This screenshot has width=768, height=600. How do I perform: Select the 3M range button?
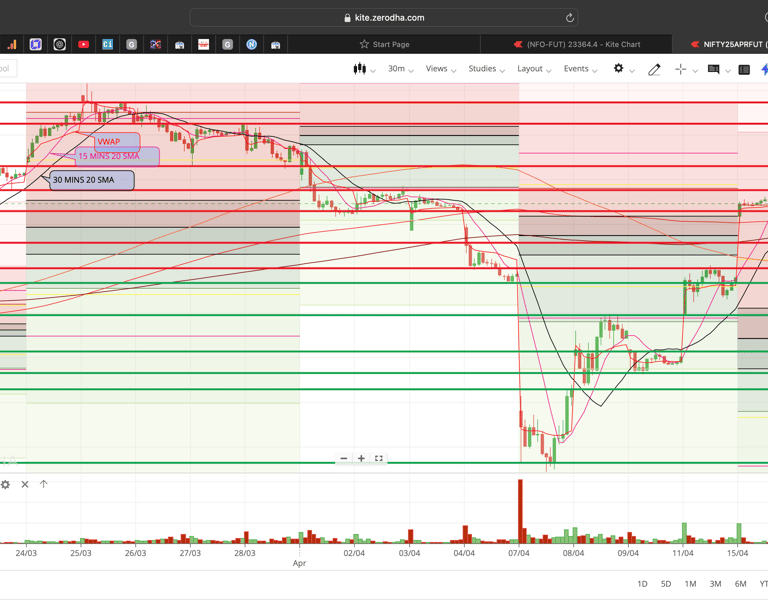(x=715, y=584)
